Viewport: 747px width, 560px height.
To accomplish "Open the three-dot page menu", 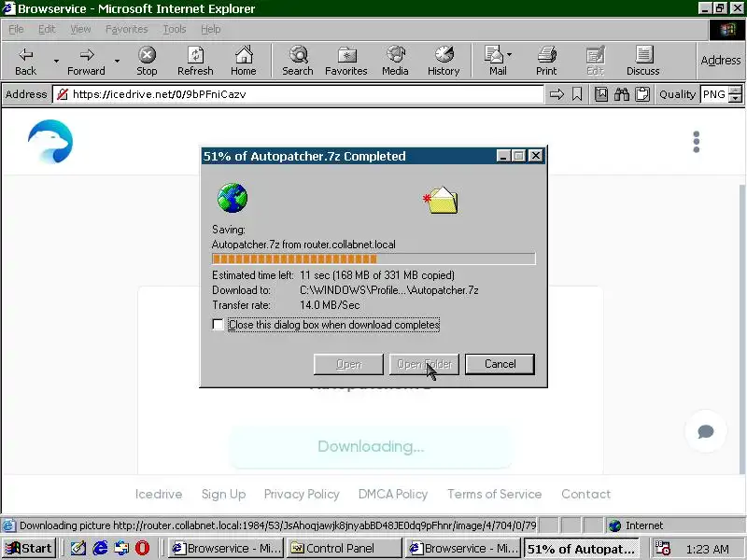I will click(x=696, y=142).
